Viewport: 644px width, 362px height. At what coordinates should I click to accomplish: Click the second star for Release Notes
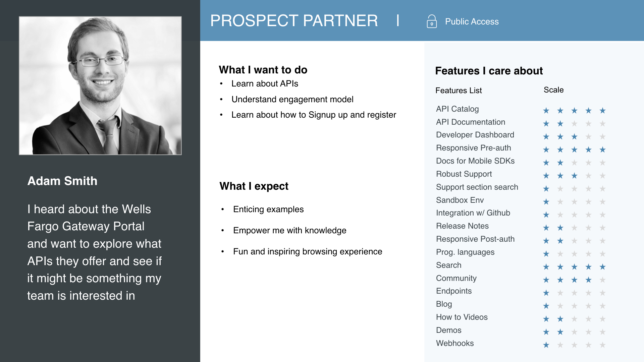560,228
